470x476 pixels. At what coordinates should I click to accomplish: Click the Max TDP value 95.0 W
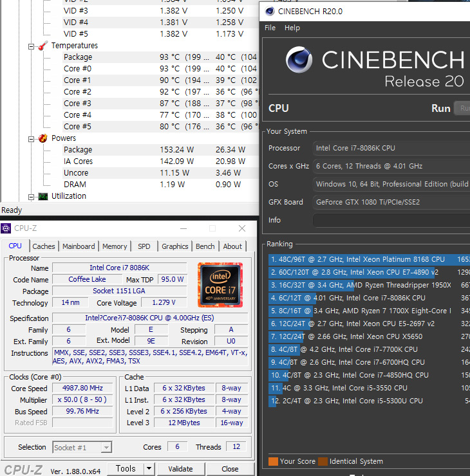tap(173, 279)
